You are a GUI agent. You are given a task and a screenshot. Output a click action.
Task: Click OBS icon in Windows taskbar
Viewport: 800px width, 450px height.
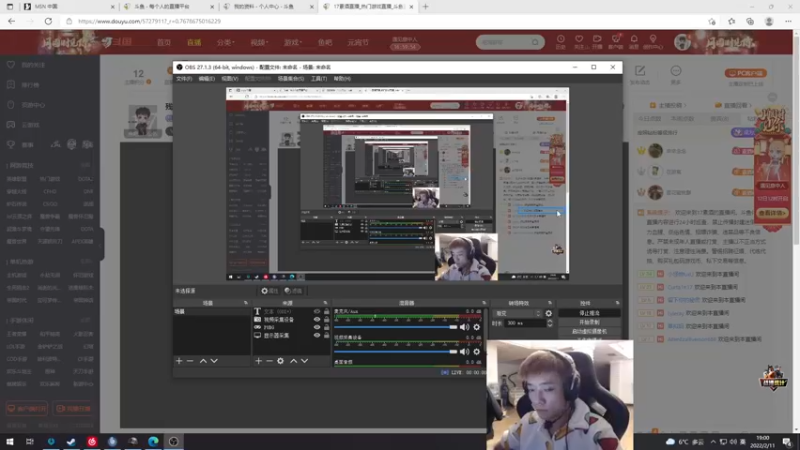click(x=173, y=441)
